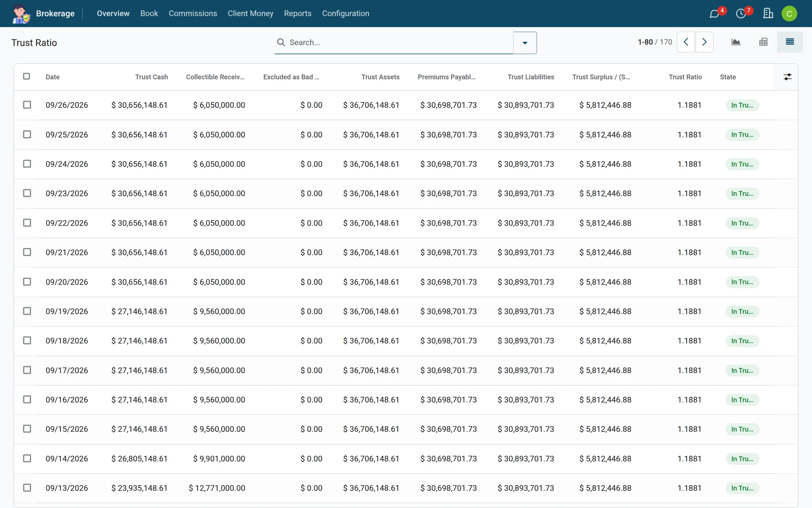This screenshot has width=812, height=508.
Task: Click the In Trust badge for 09/22/2026
Action: point(742,223)
